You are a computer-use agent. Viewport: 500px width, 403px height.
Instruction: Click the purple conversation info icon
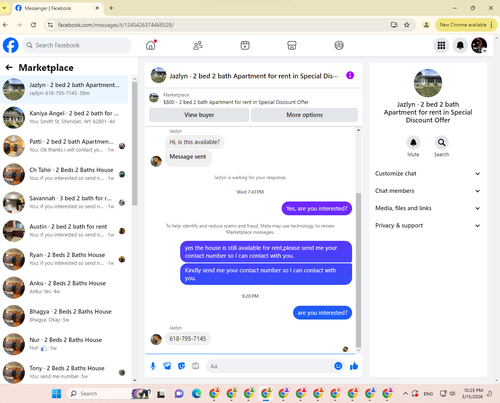click(x=350, y=75)
